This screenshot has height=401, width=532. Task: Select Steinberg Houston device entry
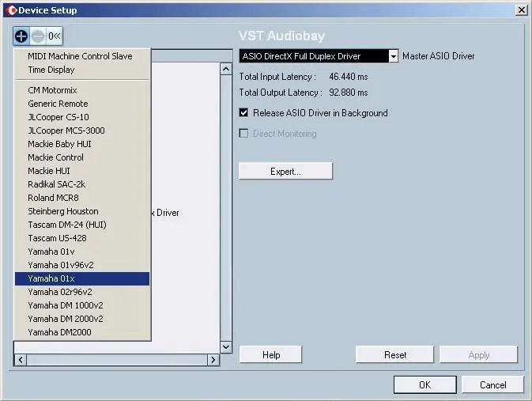pyautogui.click(x=81, y=211)
